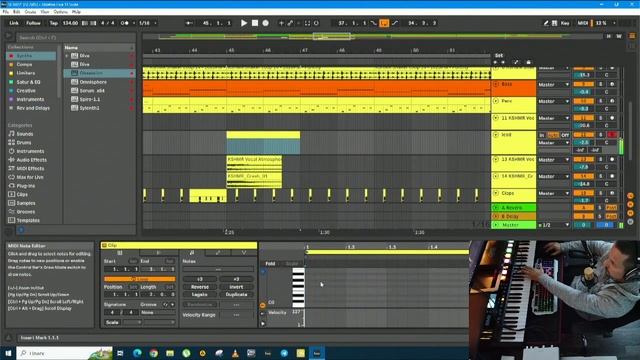Open the Plug-Ins category icon
This screenshot has height=360, width=640.
[11, 186]
